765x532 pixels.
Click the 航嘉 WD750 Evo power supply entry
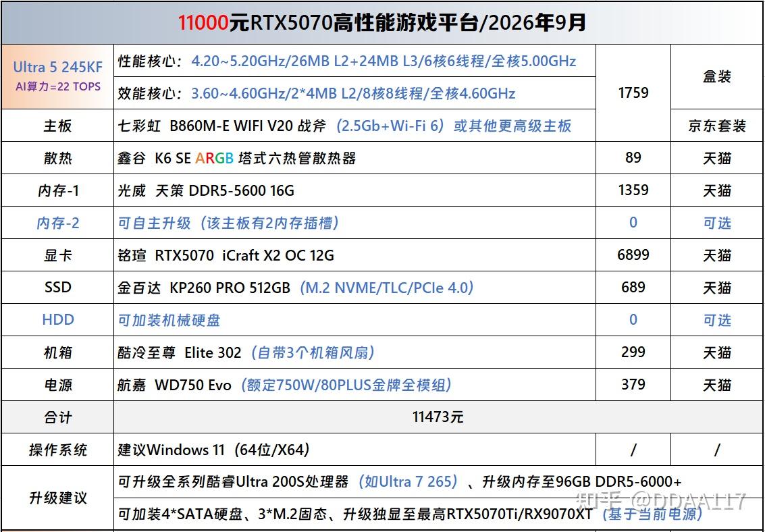coord(354,385)
